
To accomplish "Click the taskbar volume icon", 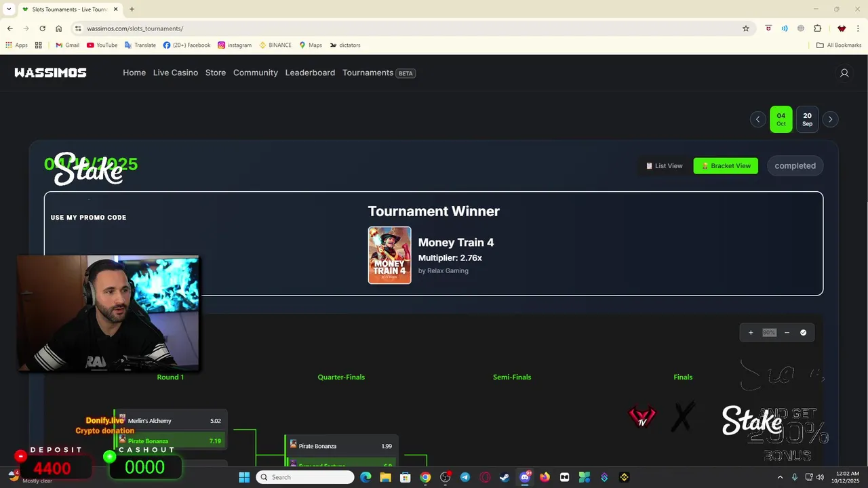I will [820, 477].
